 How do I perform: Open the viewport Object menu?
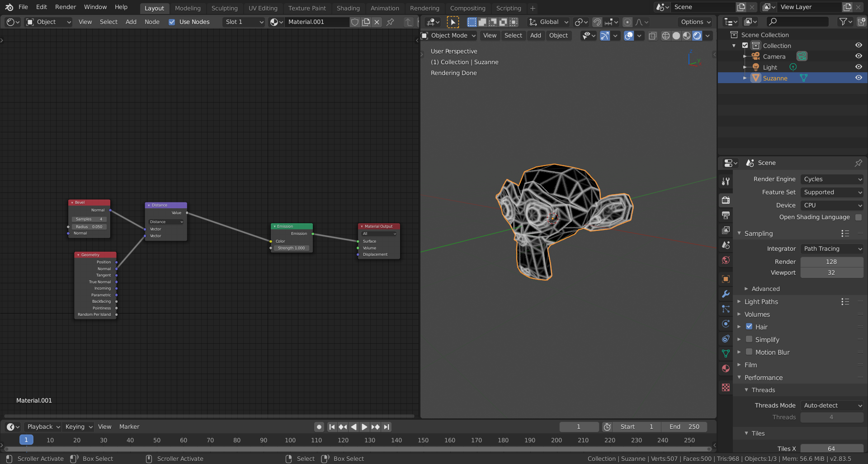[558, 36]
